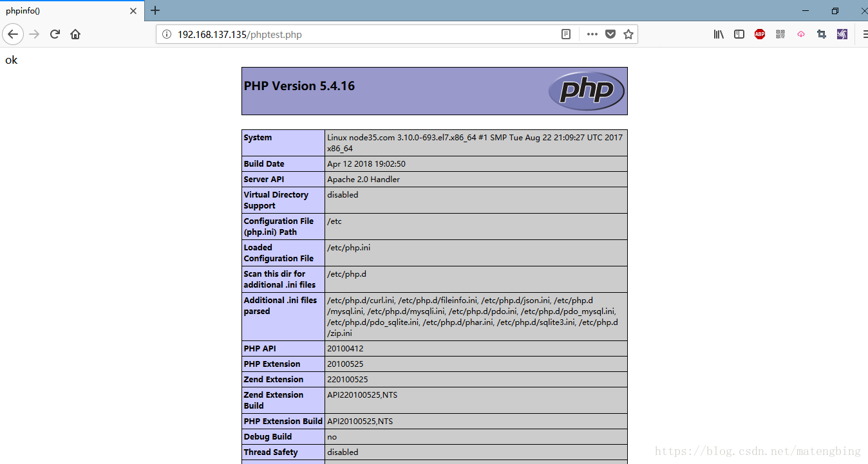Show sidebars icon
This screenshot has width=868, height=464.
pyautogui.click(x=739, y=34)
